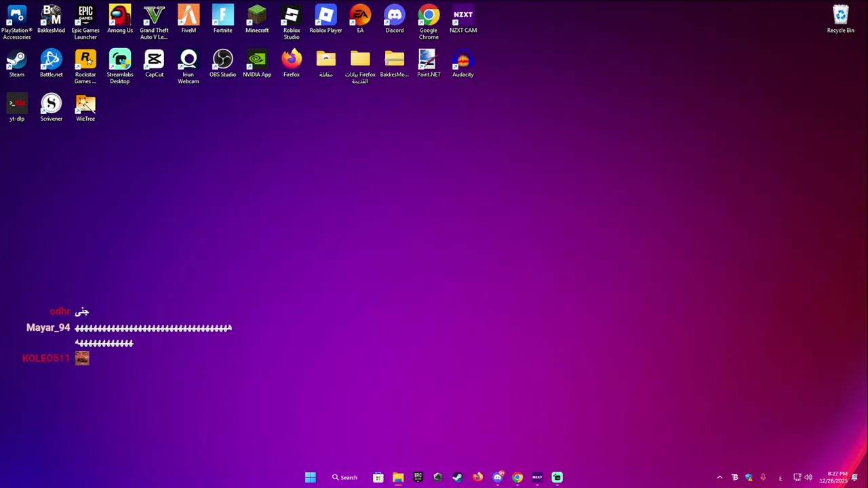Screen dimensions: 868x488
Task: Select Grand Theft Auto V desktop shortcut
Action: click(x=154, y=22)
